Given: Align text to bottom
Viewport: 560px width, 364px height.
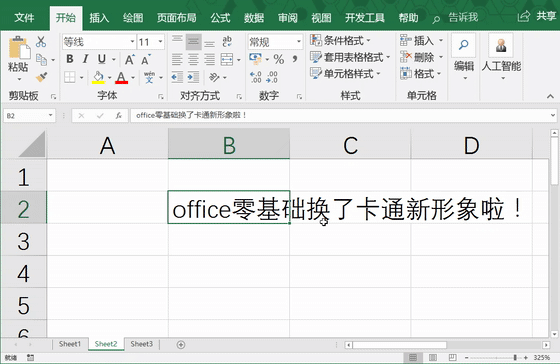Looking at the screenshot, I should (x=210, y=42).
